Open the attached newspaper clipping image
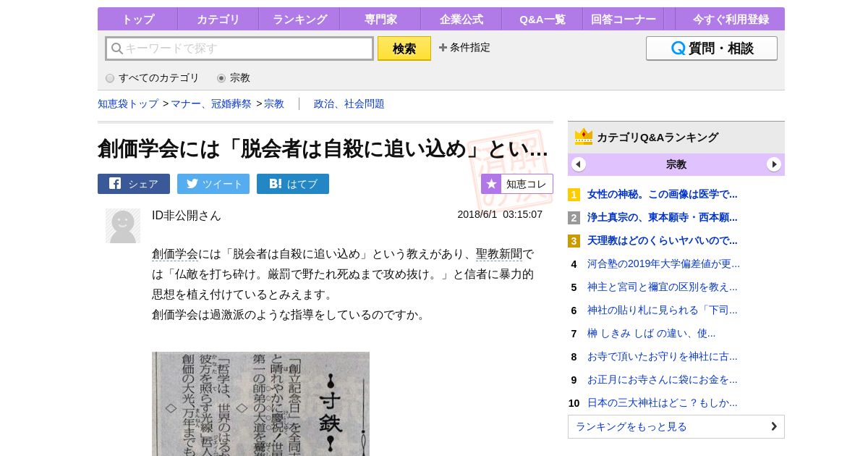This screenshot has width=868, height=456. 260,404
